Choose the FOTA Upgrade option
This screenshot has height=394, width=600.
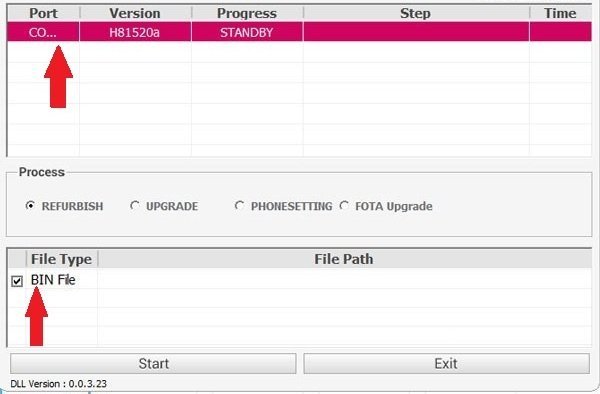tap(344, 206)
